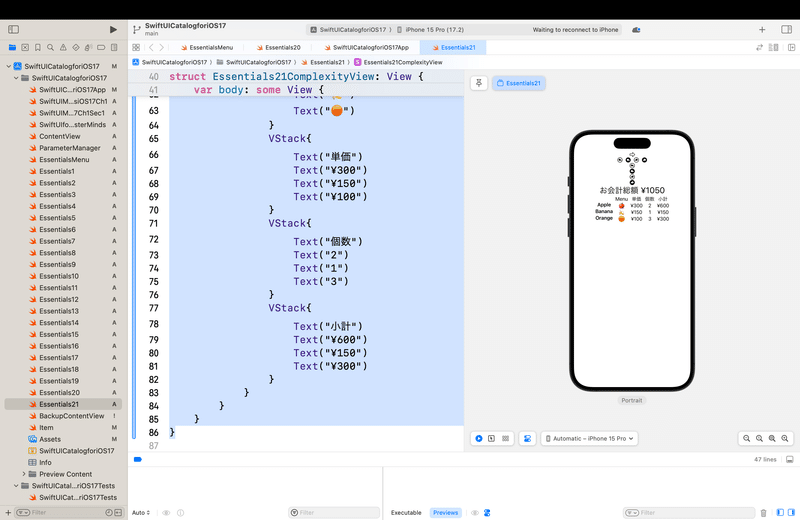Clear the console with trash icon

coord(763,512)
